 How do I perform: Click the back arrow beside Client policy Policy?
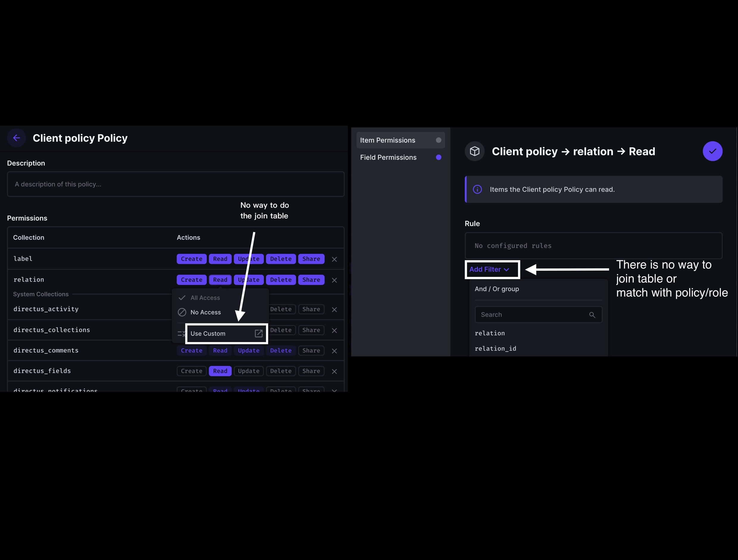tap(16, 138)
